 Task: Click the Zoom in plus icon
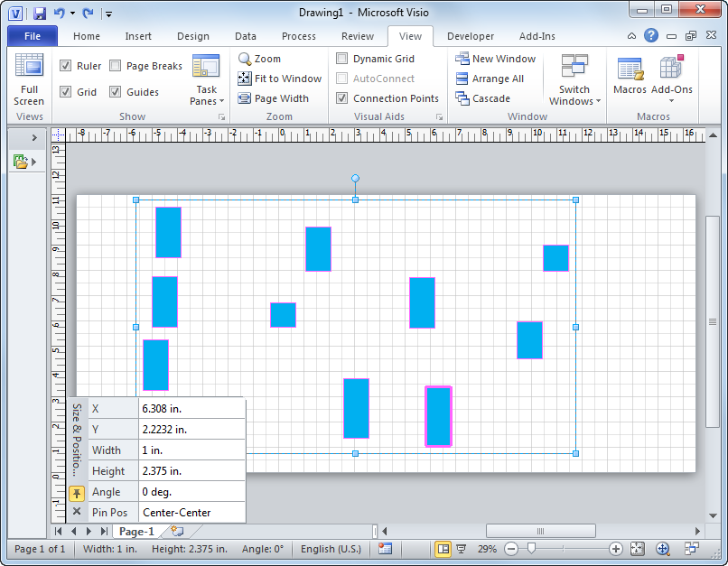616,549
